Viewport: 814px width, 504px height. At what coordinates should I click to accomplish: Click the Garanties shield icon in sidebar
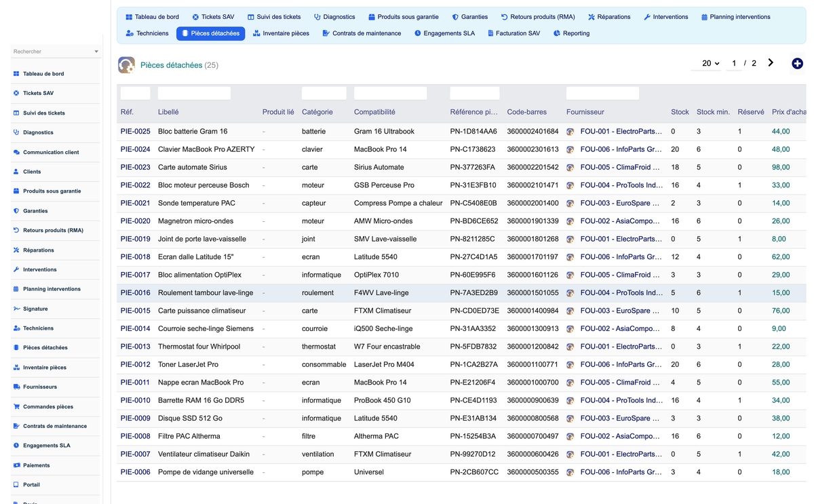16,211
